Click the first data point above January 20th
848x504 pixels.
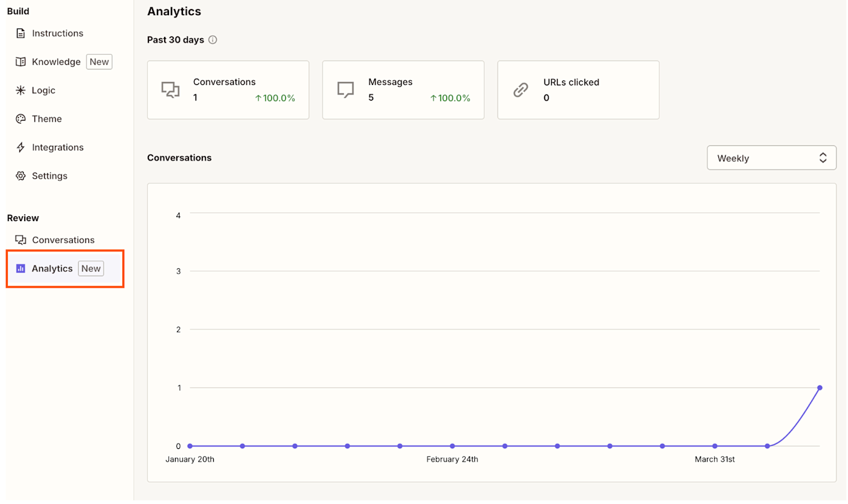[x=190, y=446]
